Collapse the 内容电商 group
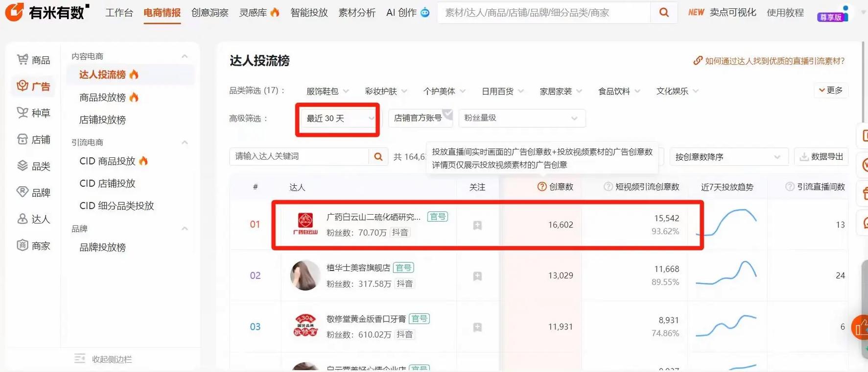The width and height of the screenshot is (868, 372). pos(185,56)
